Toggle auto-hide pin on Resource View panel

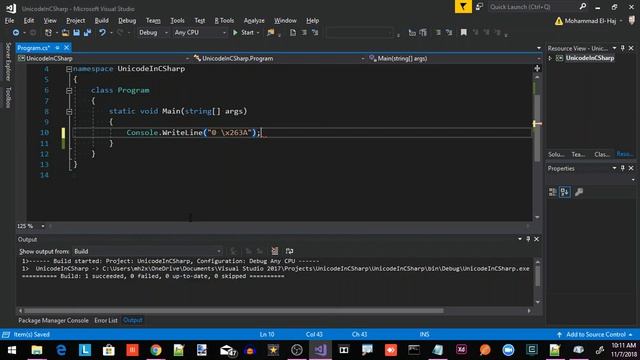pyautogui.click(x=622, y=48)
